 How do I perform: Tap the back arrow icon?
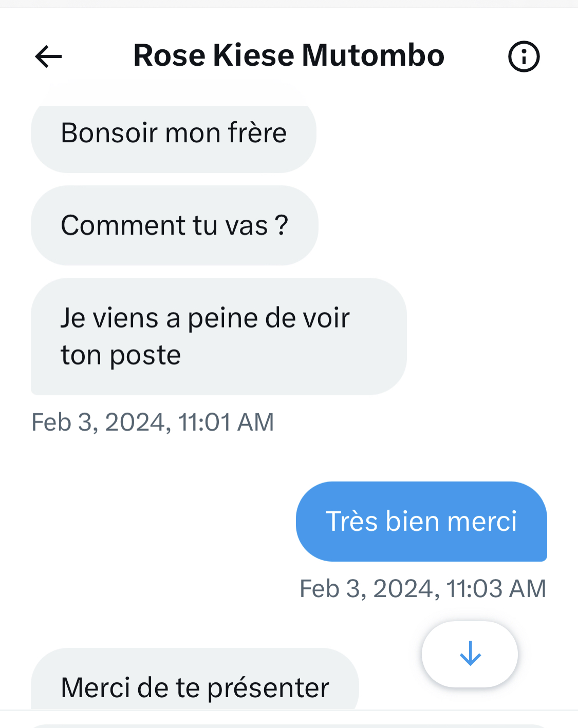(48, 56)
